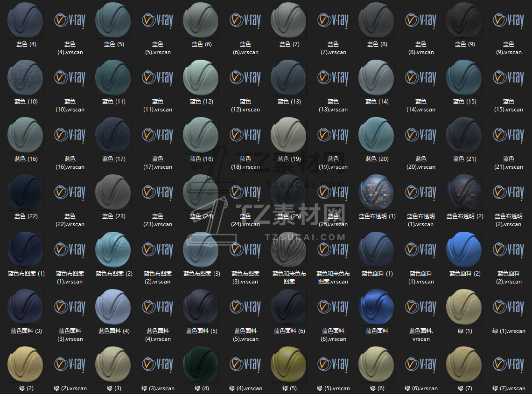532x394 pixels.
Task: Click the 蓝色 (4).vrscan V-Ray file icon
Action: pos(70,21)
